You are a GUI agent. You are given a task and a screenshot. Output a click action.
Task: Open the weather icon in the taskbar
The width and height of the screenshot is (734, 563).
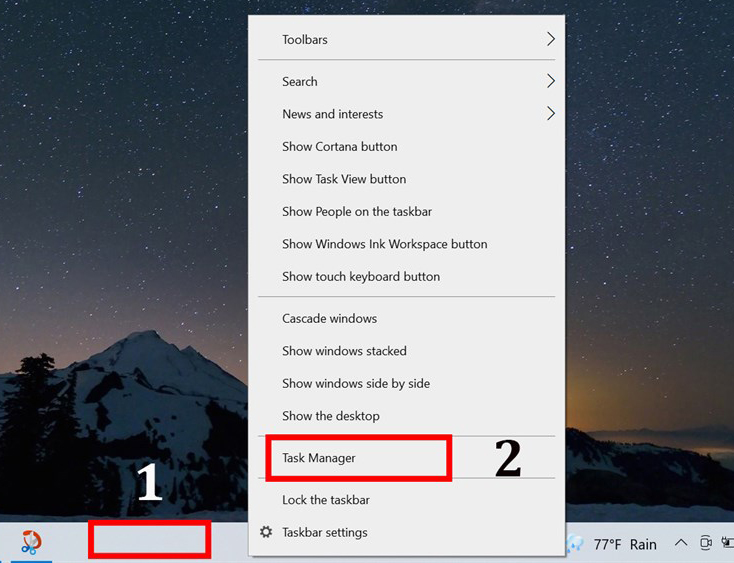coord(575,544)
